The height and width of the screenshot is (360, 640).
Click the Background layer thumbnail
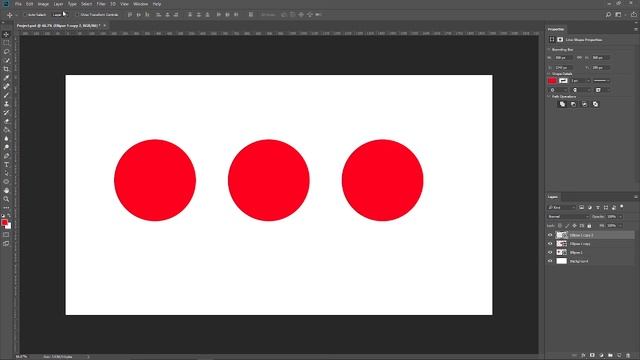coord(562,261)
